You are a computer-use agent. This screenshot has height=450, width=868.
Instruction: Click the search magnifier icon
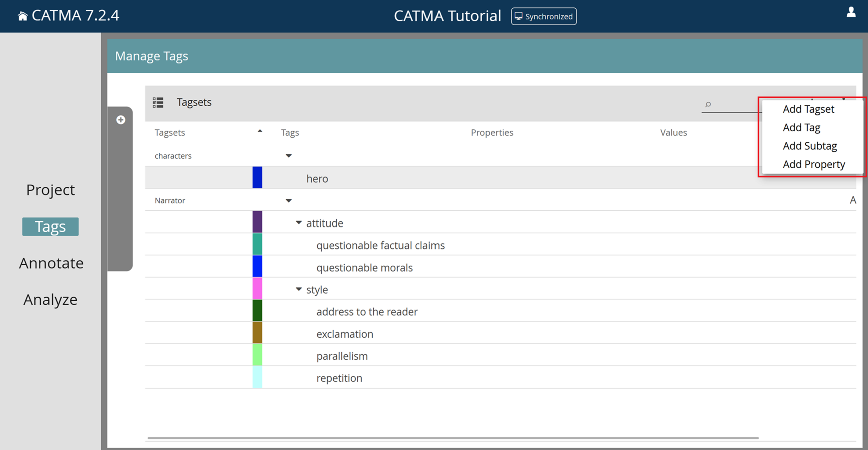click(x=708, y=105)
